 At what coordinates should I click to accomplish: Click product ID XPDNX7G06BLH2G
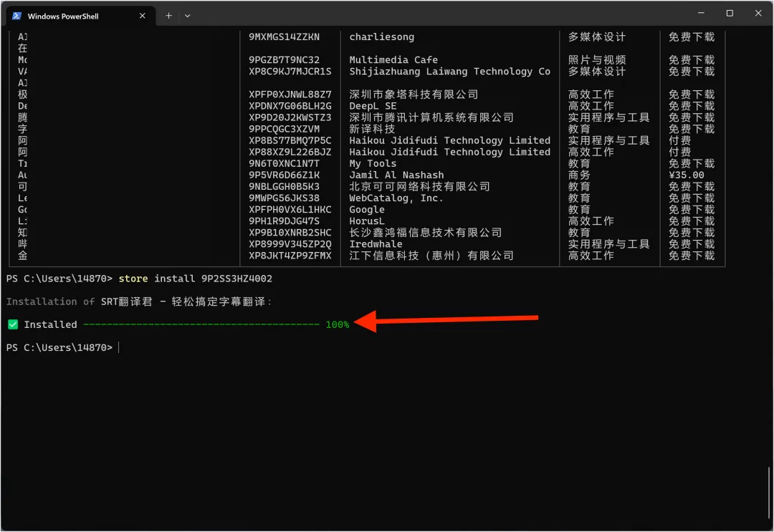(x=290, y=106)
